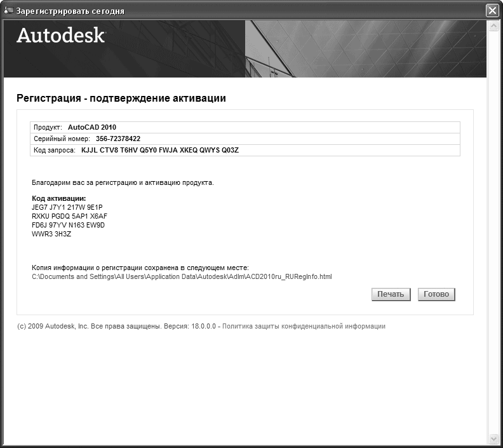
Task: Click the window icon in the title bar
Action: [x=9, y=10]
